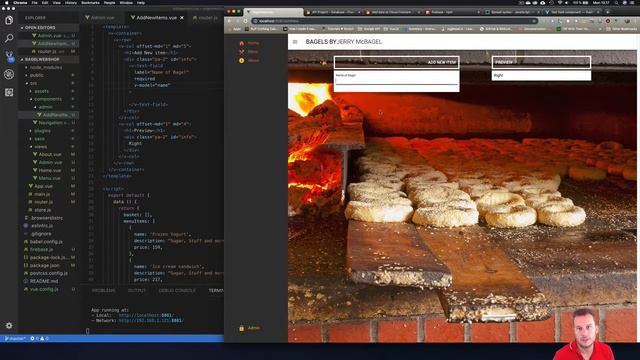Open new Chrome tab with plus button

608,12
